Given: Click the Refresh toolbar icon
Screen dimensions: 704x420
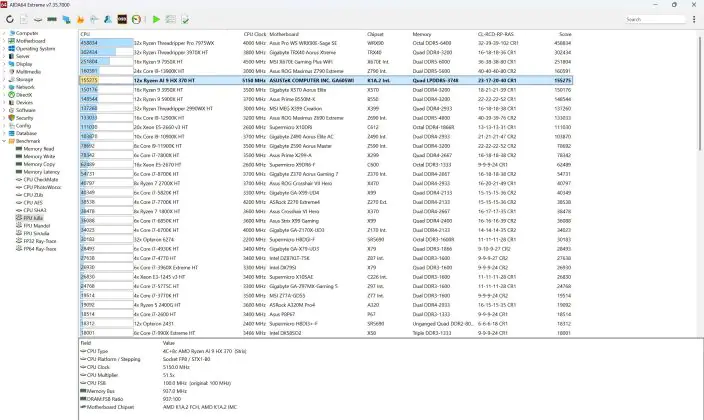Looking at the screenshot, I should click(x=9, y=19).
